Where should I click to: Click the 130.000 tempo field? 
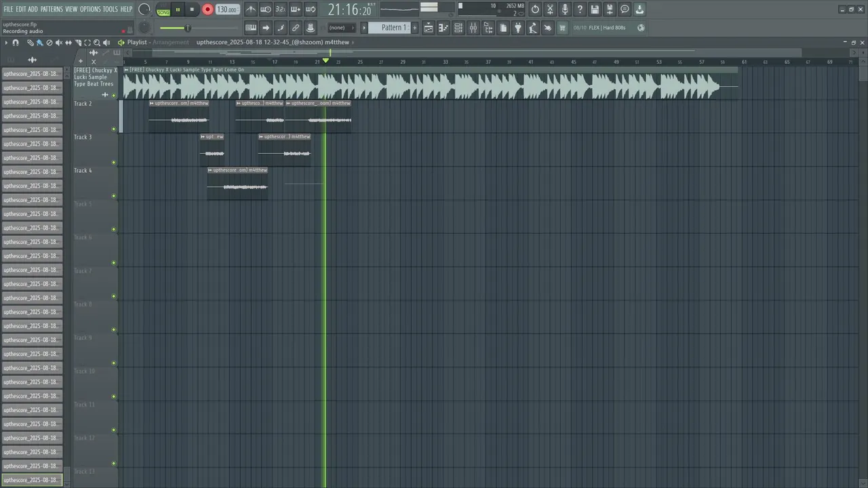click(227, 9)
